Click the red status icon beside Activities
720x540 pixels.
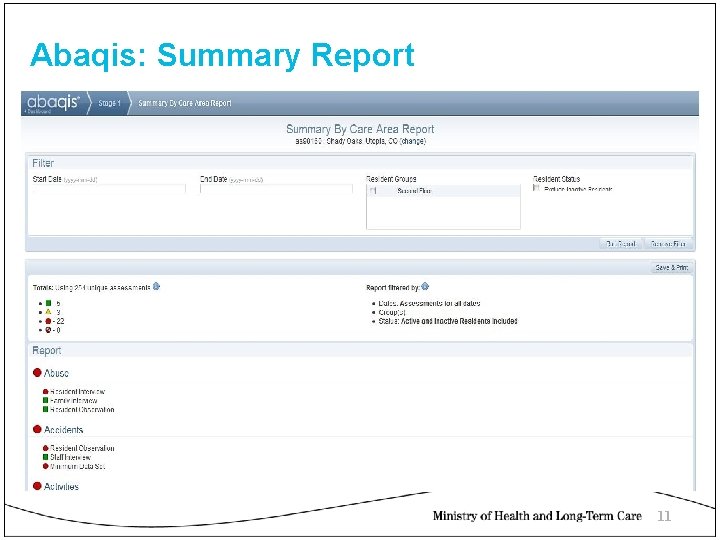coord(37,486)
